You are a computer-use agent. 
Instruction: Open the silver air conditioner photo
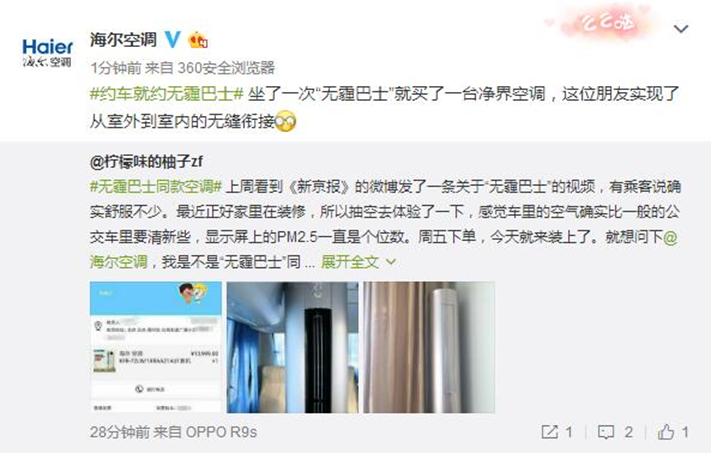coord(429,347)
